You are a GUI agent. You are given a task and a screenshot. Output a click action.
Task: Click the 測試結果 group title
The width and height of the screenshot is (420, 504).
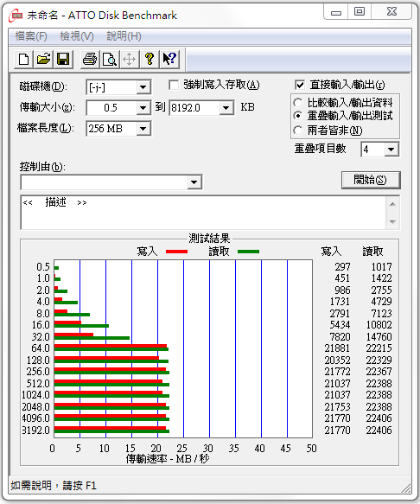pyautogui.click(x=209, y=239)
